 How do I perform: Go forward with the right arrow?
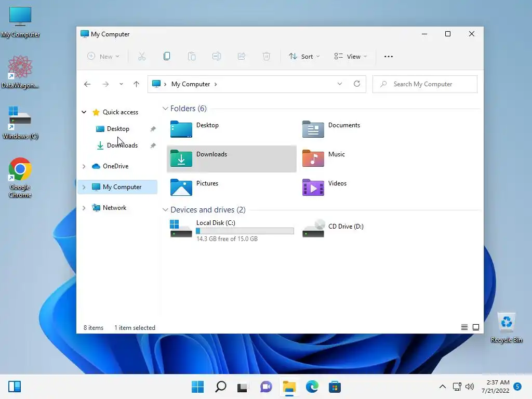[105, 84]
